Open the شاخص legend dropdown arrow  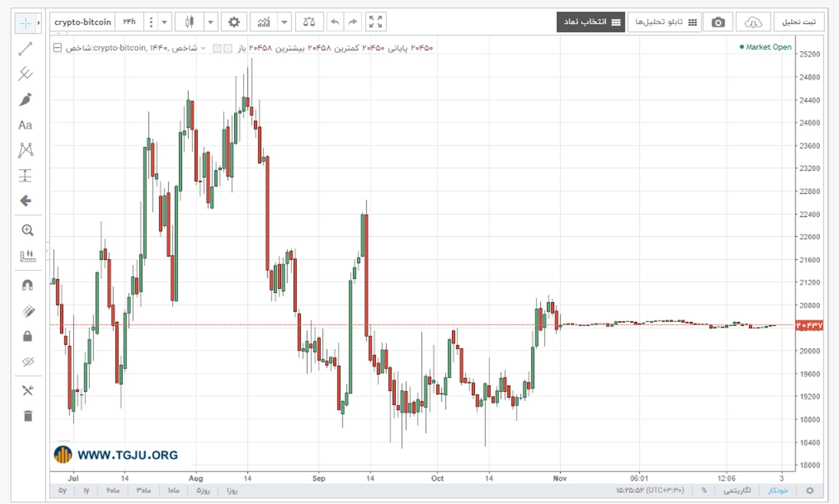click(203, 48)
